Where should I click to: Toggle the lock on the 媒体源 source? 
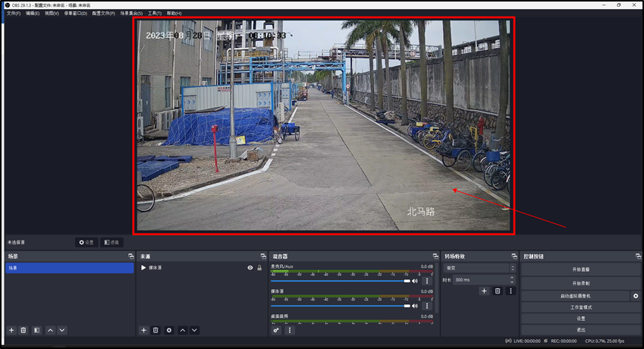coord(259,268)
